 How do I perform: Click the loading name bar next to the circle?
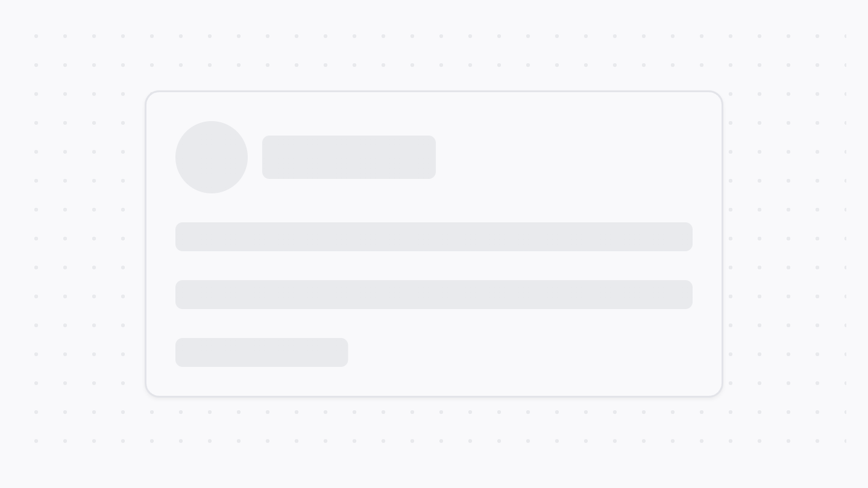(348, 157)
